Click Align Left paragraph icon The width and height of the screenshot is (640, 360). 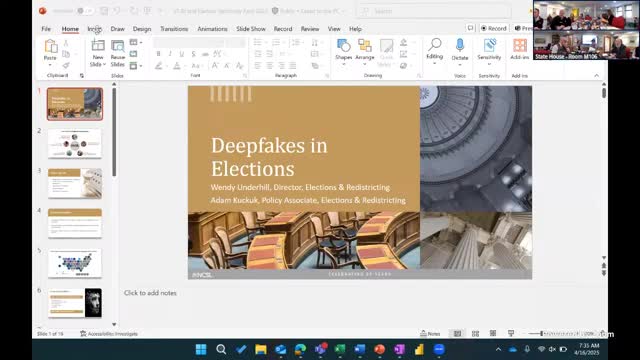(258, 65)
